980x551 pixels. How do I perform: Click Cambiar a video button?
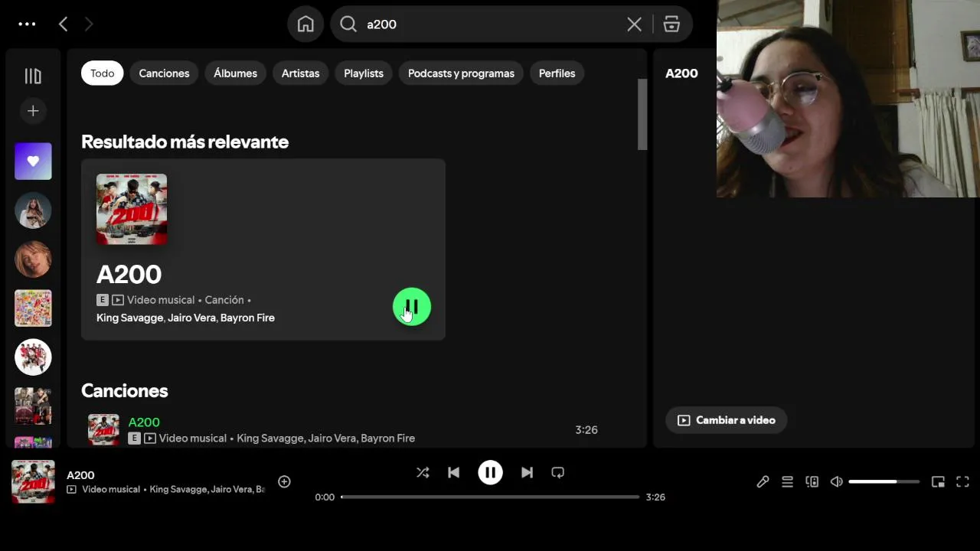click(726, 420)
